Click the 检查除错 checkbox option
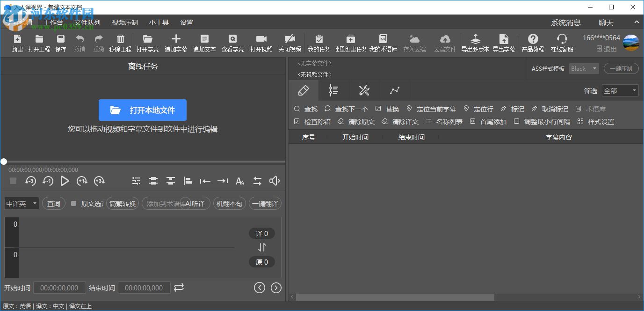Screen dimensions: 644x311 297,122
